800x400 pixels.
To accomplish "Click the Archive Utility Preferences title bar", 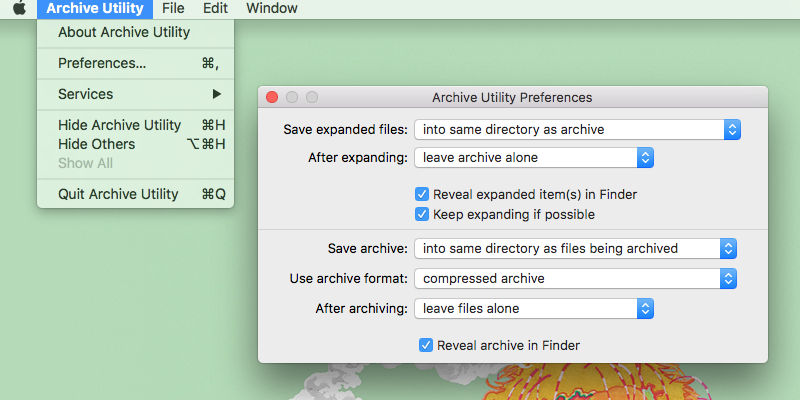I will pos(512,97).
